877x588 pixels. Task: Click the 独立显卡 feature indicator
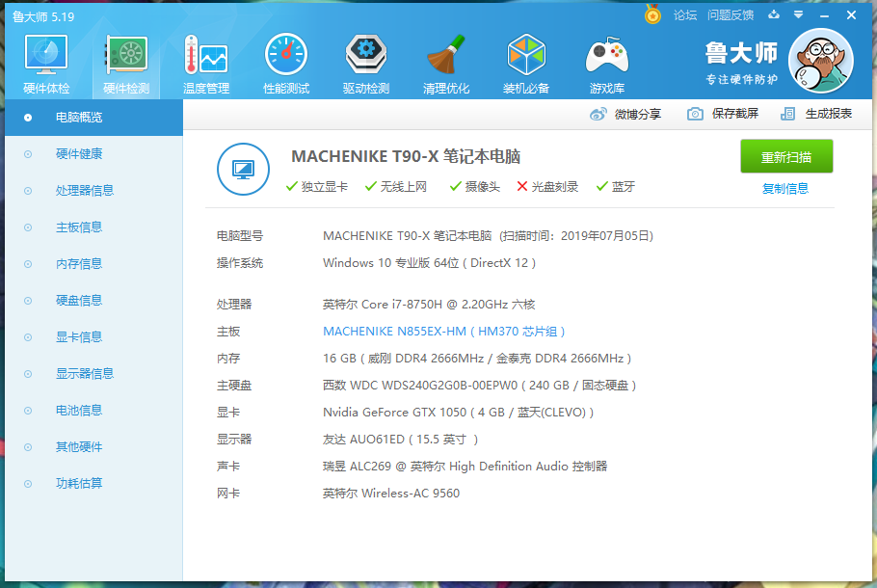click(x=316, y=186)
